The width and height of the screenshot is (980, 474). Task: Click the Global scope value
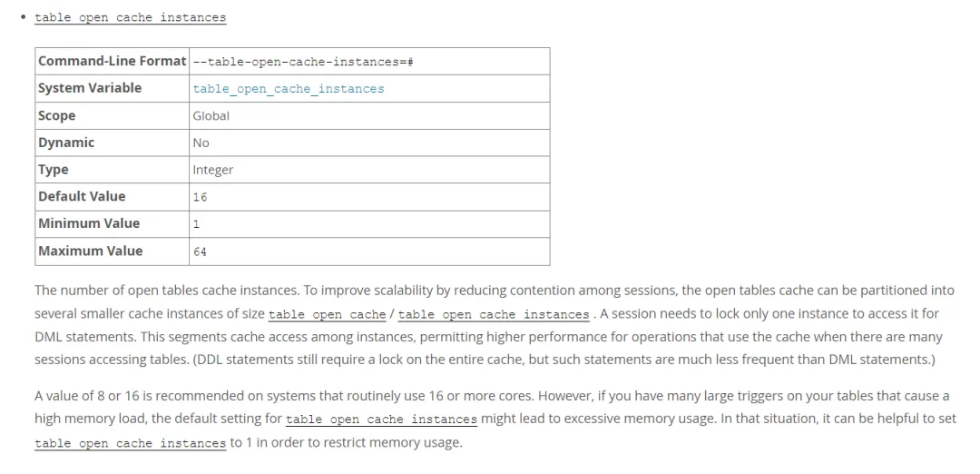coord(211,116)
